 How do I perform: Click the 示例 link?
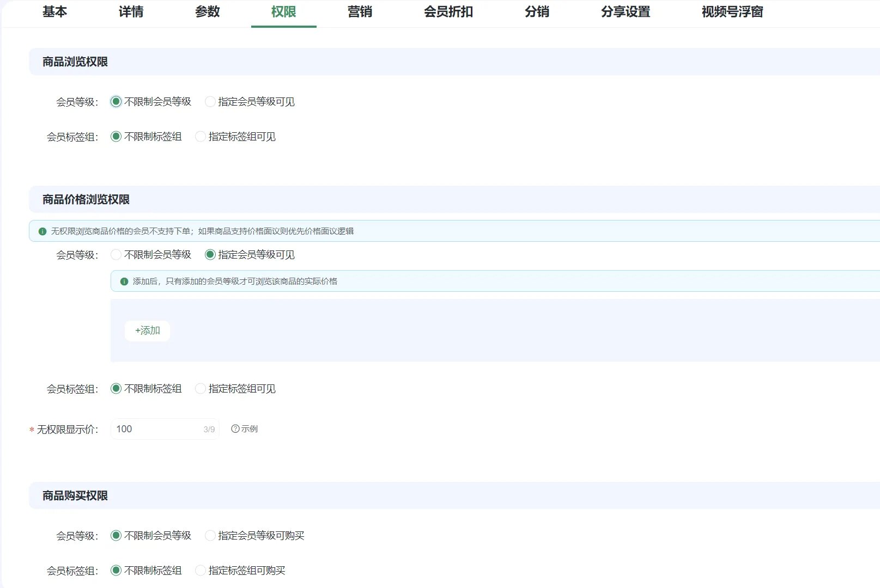250,429
